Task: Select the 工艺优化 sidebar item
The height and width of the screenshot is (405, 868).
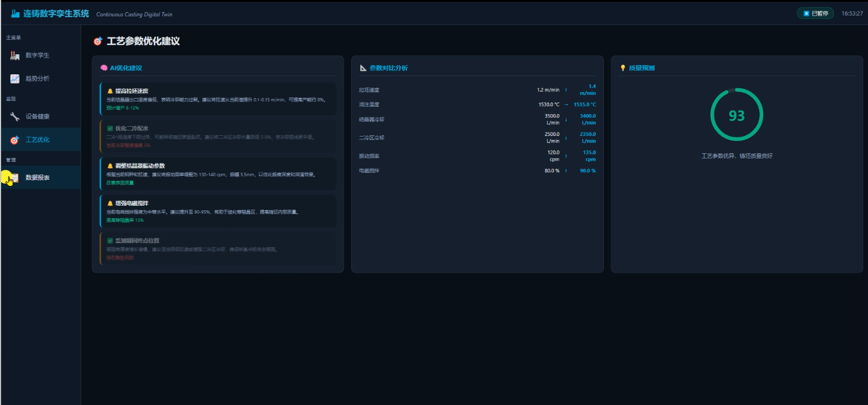Action: pyautogui.click(x=40, y=139)
